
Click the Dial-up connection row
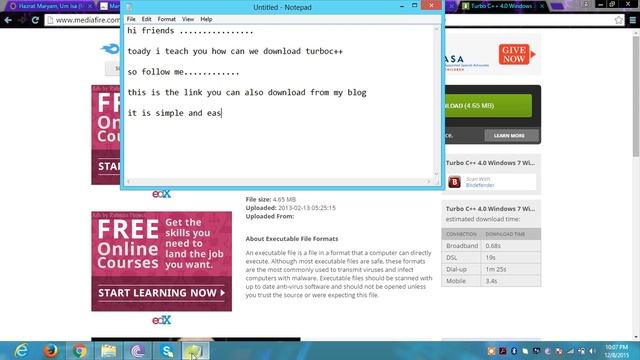point(491,269)
